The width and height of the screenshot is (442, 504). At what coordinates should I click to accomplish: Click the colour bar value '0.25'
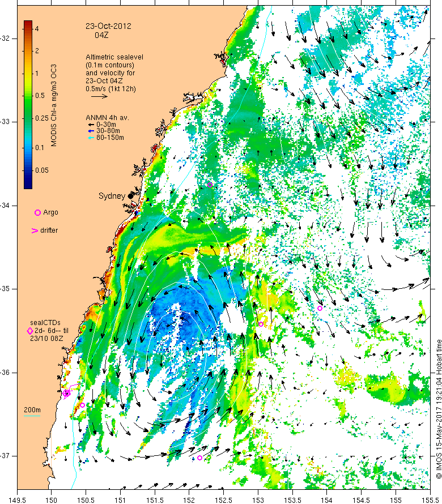42,118
